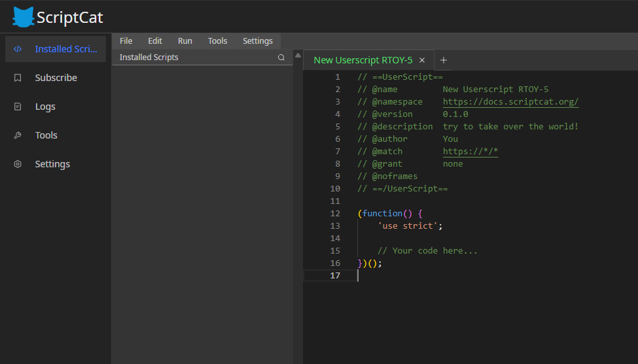Go to the Logs page
Image resolution: width=638 pixels, height=364 pixels.
(x=56, y=107)
